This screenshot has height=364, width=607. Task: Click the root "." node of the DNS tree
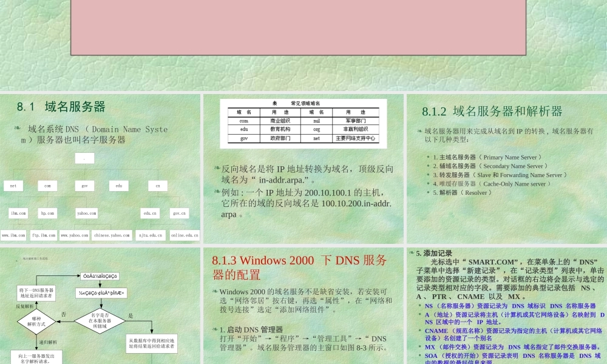coord(84,158)
